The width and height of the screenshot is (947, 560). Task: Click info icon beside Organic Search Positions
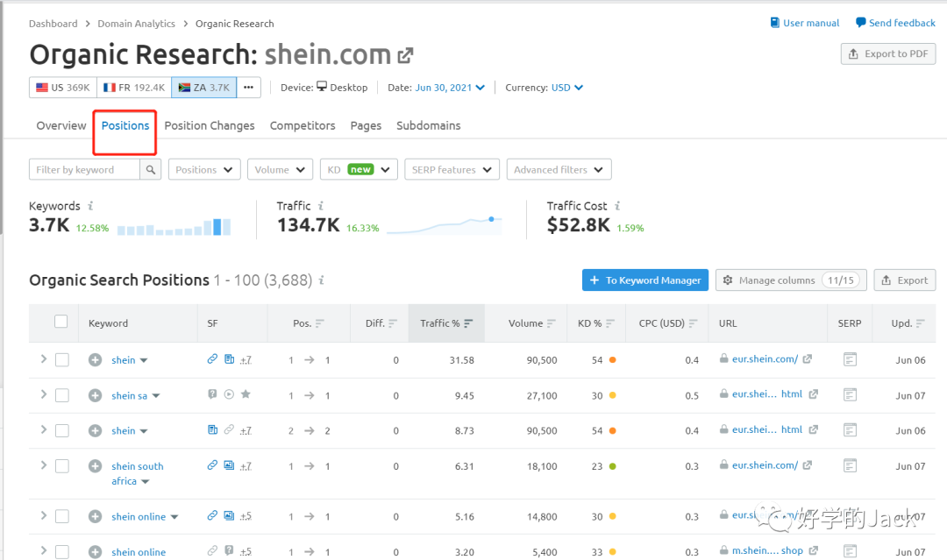(x=321, y=280)
